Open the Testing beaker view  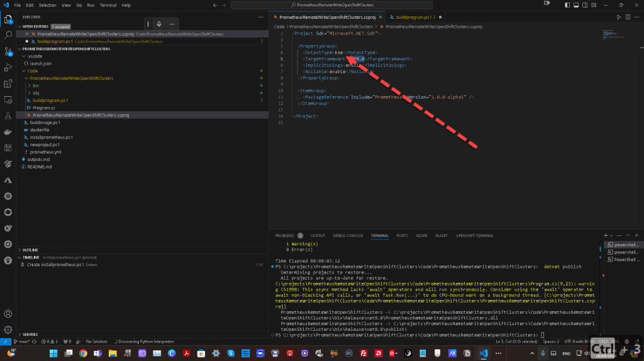pyautogui.click(x=8, y=116)
